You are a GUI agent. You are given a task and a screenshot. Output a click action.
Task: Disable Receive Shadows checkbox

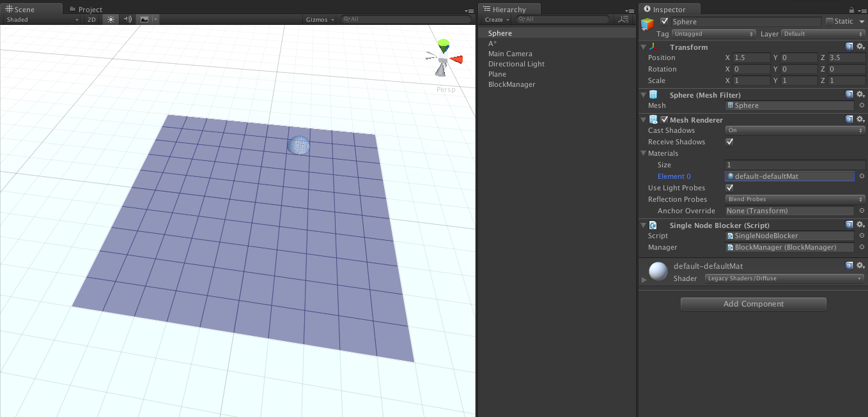(729, 142)
